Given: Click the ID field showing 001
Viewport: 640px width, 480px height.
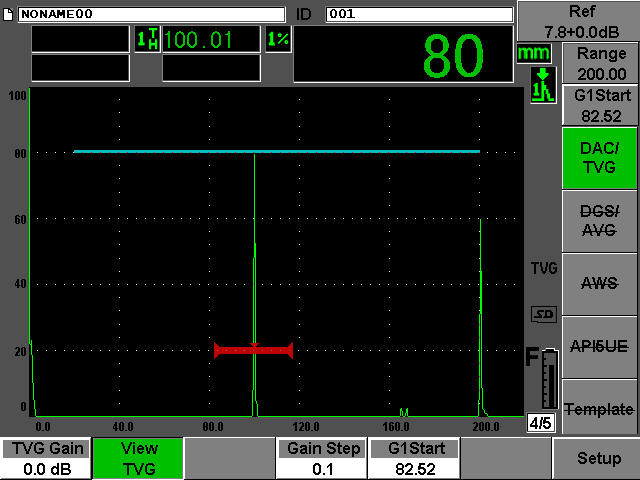Looking at the screenshot, I should tap(418, 13).
